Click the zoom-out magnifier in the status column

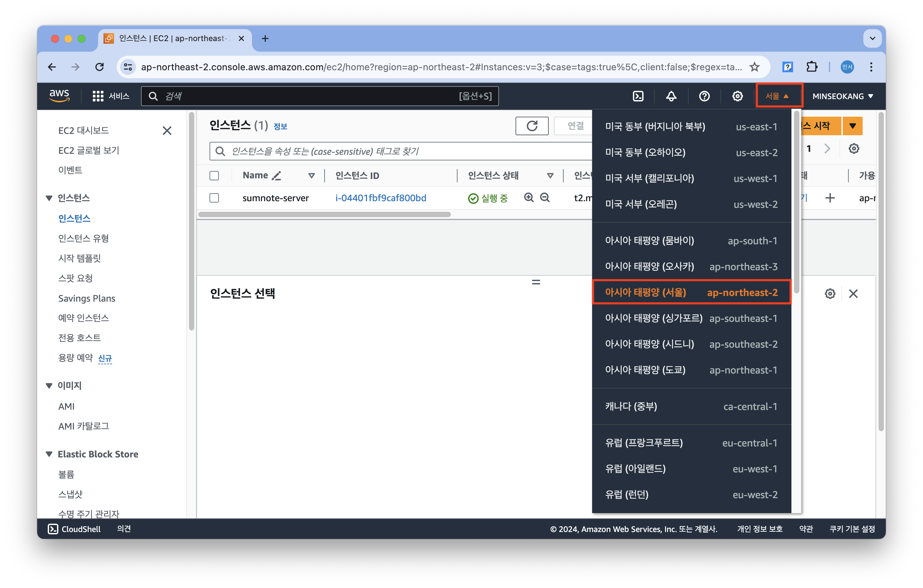(x=545, y=198)
